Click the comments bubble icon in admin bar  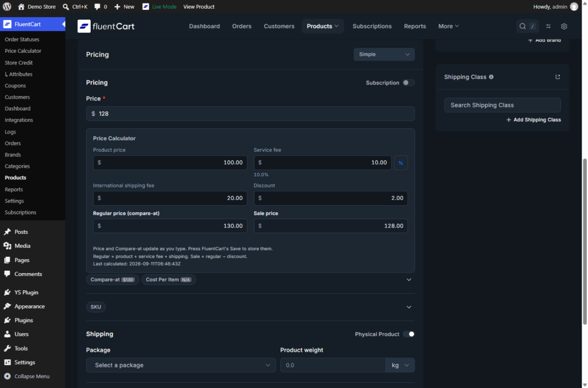tap(97, 7)
